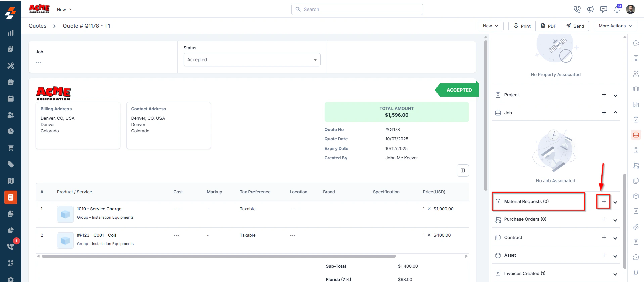The image size is (644, 282).
Task: Click the $400.00 price value
Action: (442, 235)
